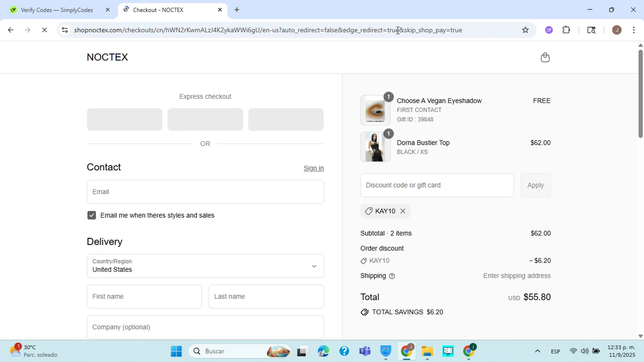The width and height of the screenshot is (644, 362).
Task: Click the NOCTEX store logo
Action: tap(107, 57)
